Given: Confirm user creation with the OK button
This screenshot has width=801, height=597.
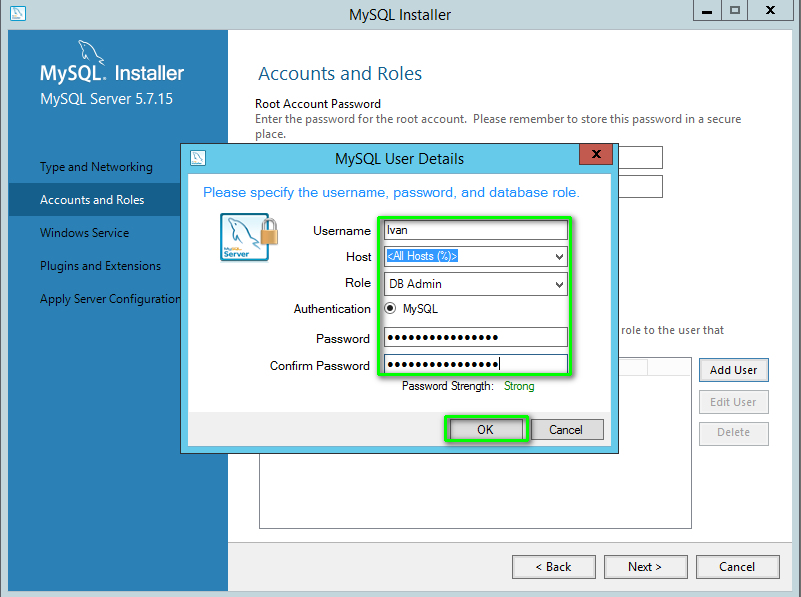Looking at the screenshot, I should pos(487,429).
